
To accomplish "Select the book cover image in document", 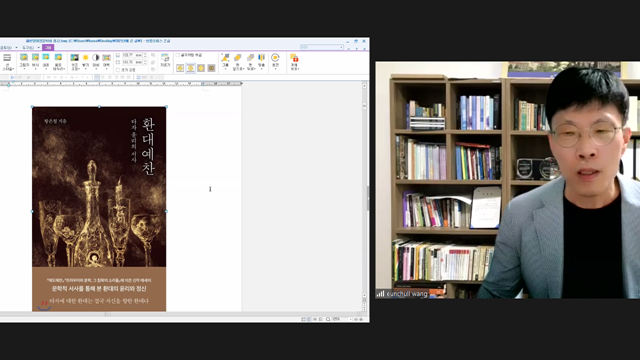I will (x=99, y=209).
